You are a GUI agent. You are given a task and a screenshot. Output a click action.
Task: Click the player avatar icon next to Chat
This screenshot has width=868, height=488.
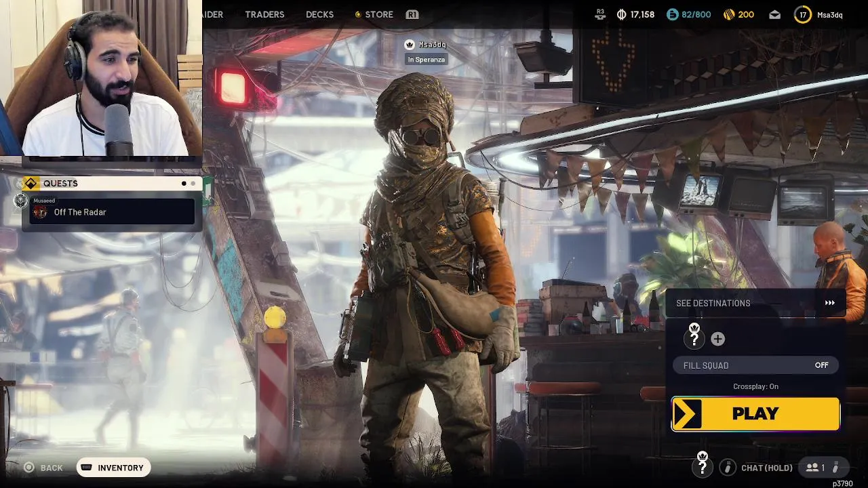point(703,465)
